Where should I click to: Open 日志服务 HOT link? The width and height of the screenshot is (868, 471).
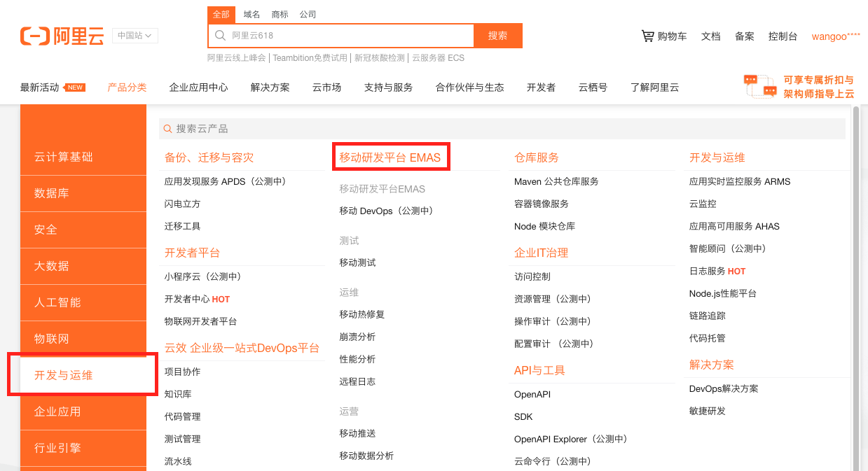tap(717, 271)
